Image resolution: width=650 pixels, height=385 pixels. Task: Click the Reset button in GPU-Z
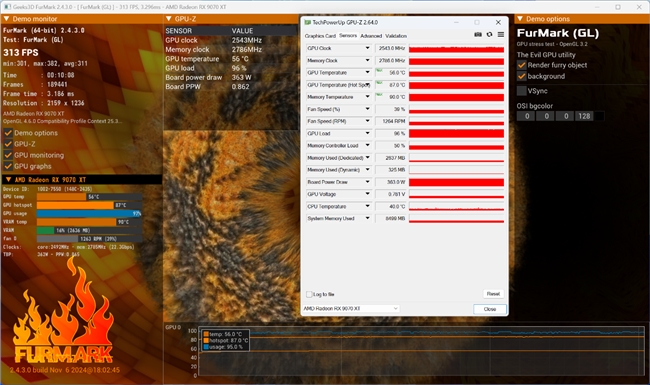(493, 294)
